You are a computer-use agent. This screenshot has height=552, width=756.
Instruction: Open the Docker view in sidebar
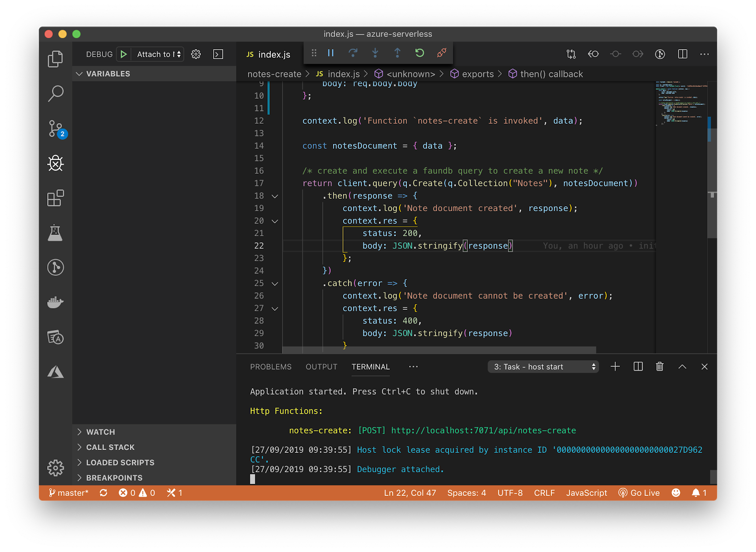(55, 302)
